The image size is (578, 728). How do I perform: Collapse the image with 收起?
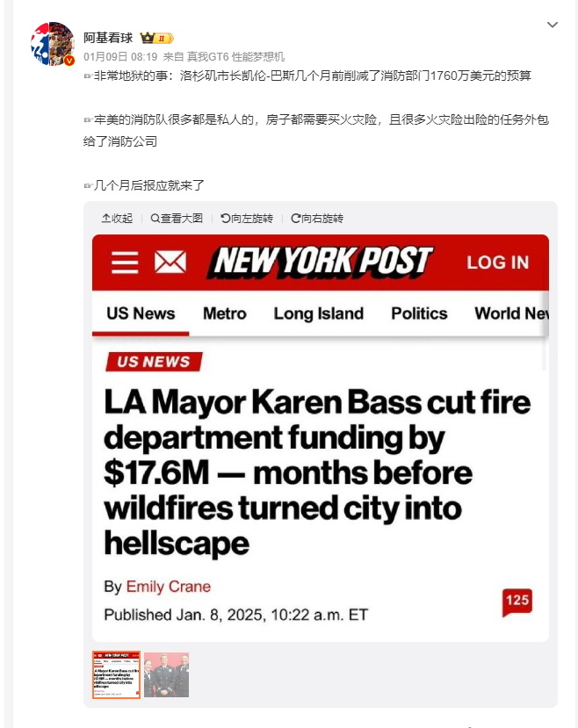pos(118,218)
